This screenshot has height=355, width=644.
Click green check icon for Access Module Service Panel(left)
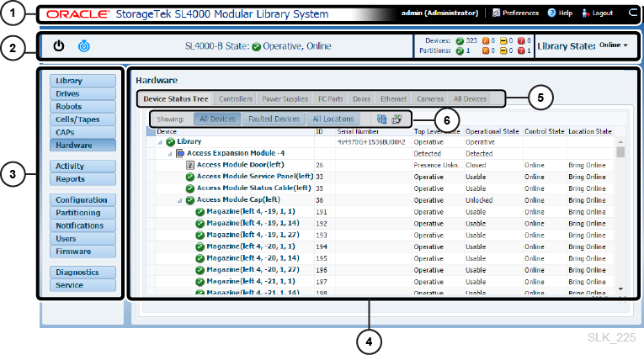coord(189,177)
